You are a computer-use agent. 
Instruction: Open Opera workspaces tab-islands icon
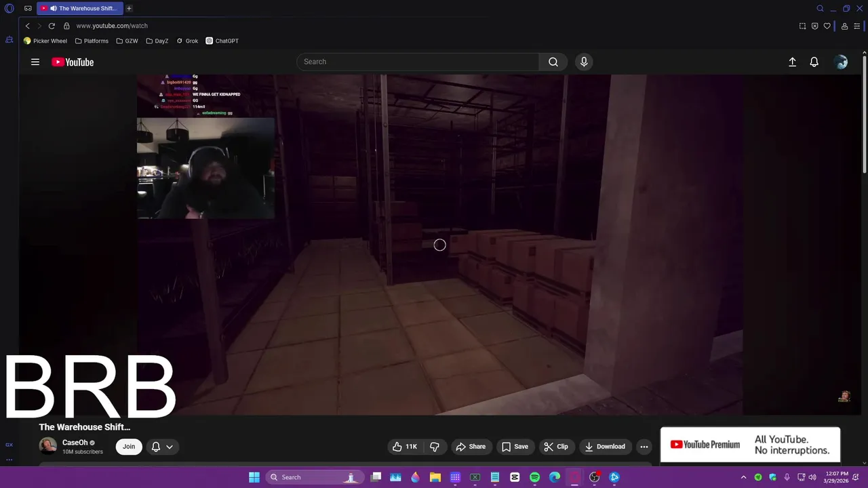pos(28,9)
